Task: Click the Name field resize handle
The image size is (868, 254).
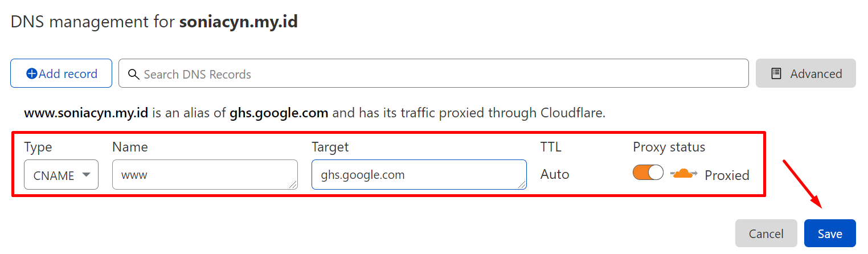Action: (293, 185)
